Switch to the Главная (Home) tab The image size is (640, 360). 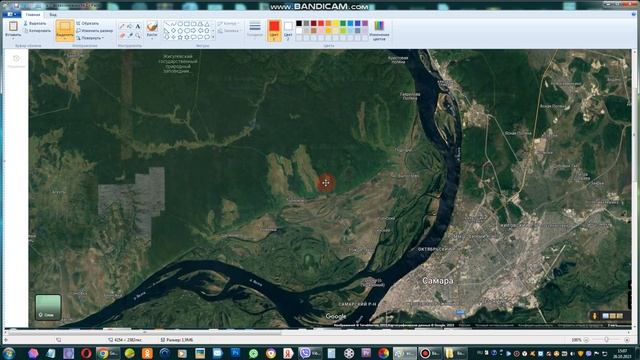click(33, 15)
